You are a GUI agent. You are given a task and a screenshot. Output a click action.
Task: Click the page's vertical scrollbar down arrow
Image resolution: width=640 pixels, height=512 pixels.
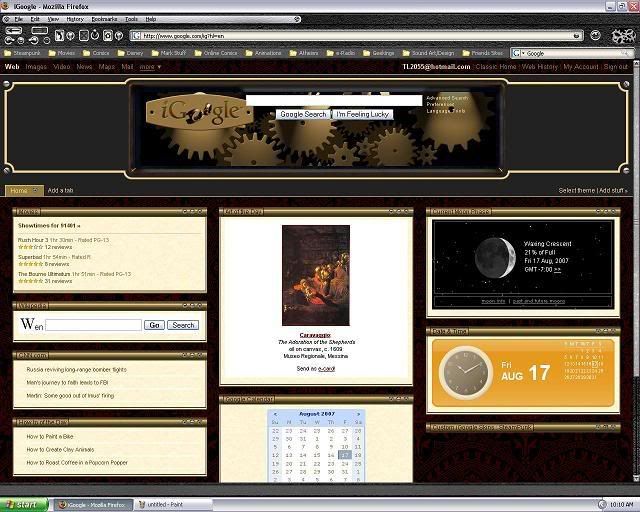pos(636,478)
